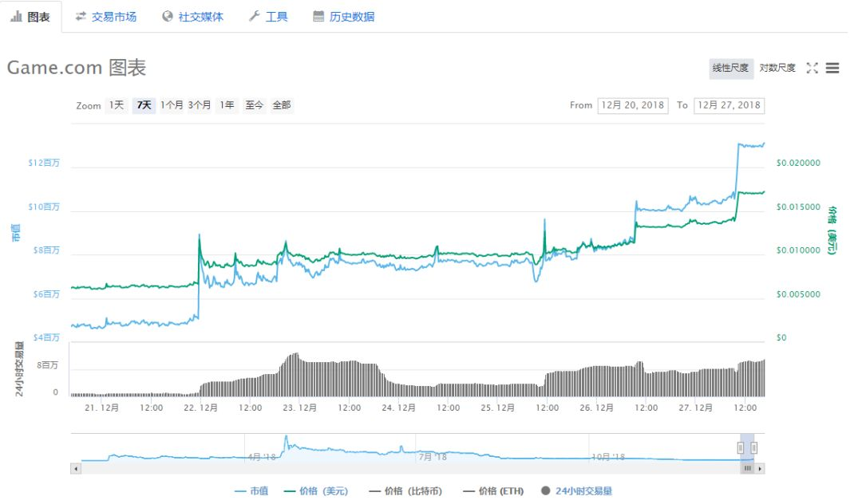
Task: Set zoom range to 1个月
Action: [x=172, y=104]
